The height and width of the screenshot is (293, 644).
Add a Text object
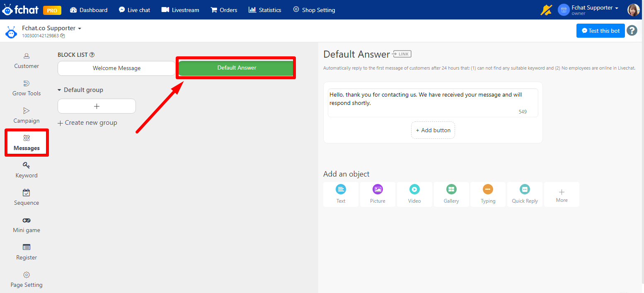pos(341,194)
